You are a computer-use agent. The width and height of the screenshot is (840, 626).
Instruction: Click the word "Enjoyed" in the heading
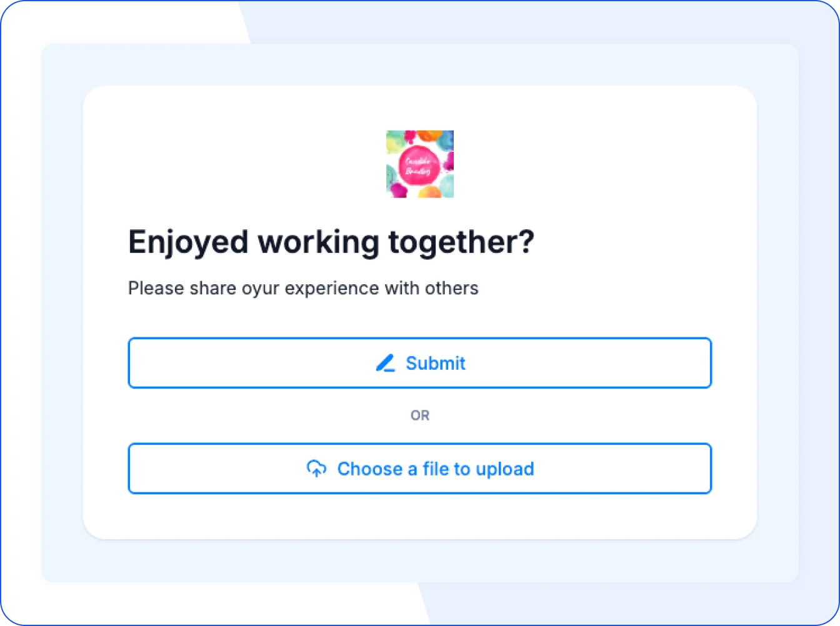[188, 243]
